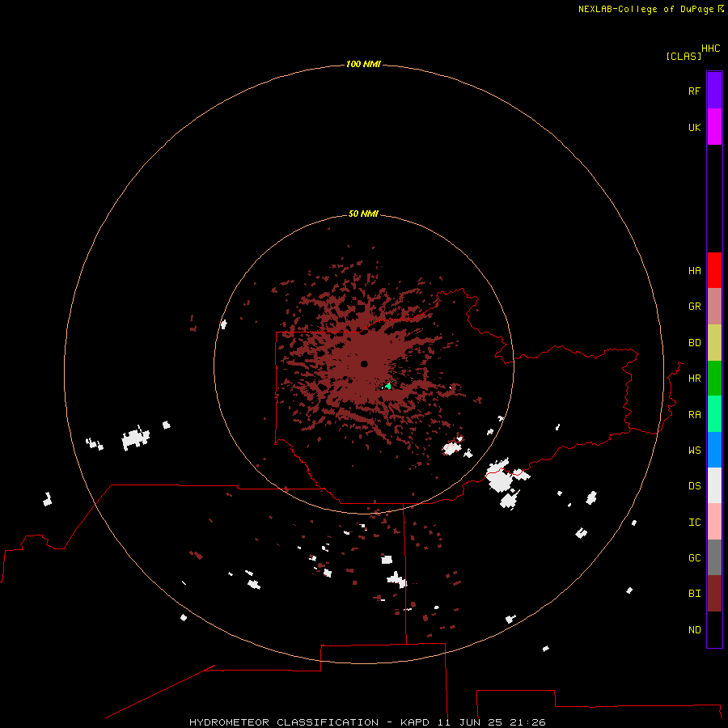Click the 100 NMI range ring label

363,64
